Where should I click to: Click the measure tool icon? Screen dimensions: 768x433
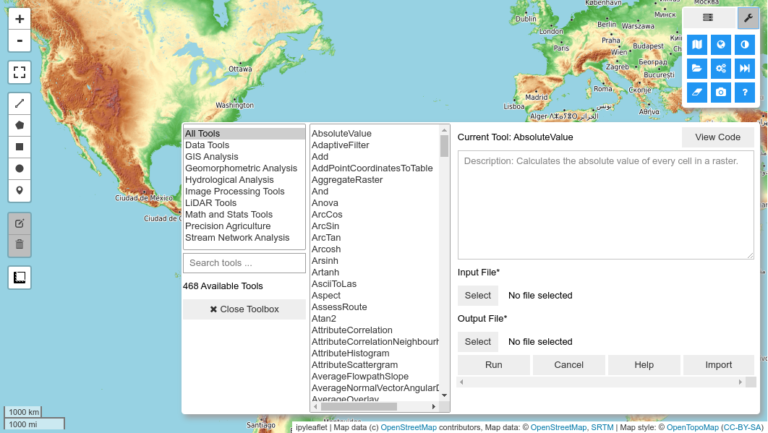pos(20,278)
